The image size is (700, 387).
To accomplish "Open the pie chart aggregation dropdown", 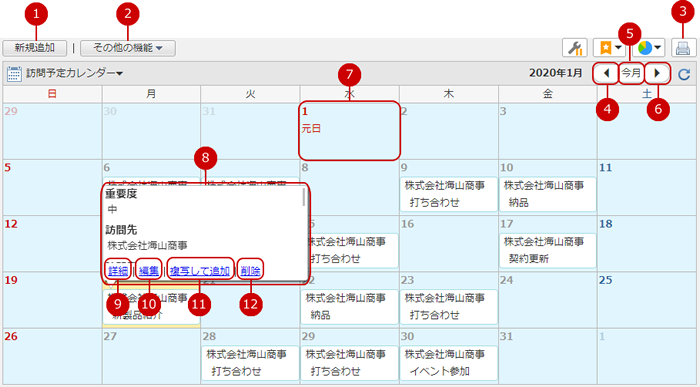I will coord(649,48).
